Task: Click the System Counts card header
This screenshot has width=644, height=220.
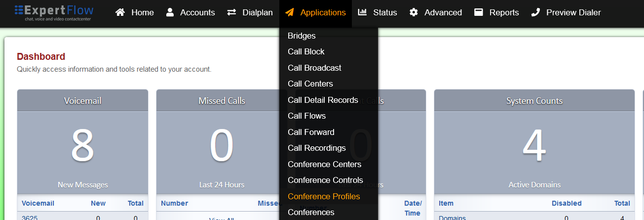Action: pos(534,101)
